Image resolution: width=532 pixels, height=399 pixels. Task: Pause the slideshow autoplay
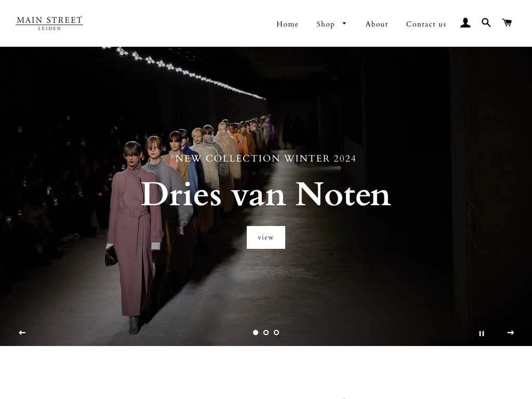point(482,334)
